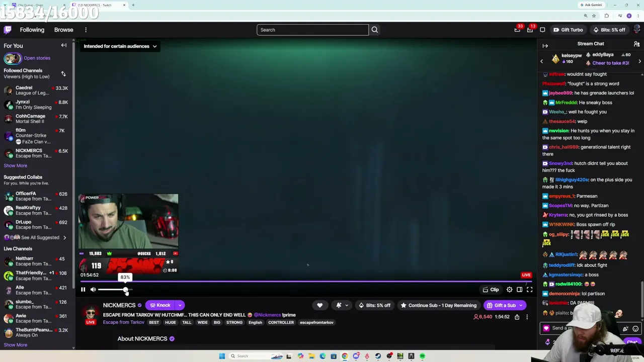644x362 pixels.
Task: Show previous cheer leaderboard entry
Action: 542,61
